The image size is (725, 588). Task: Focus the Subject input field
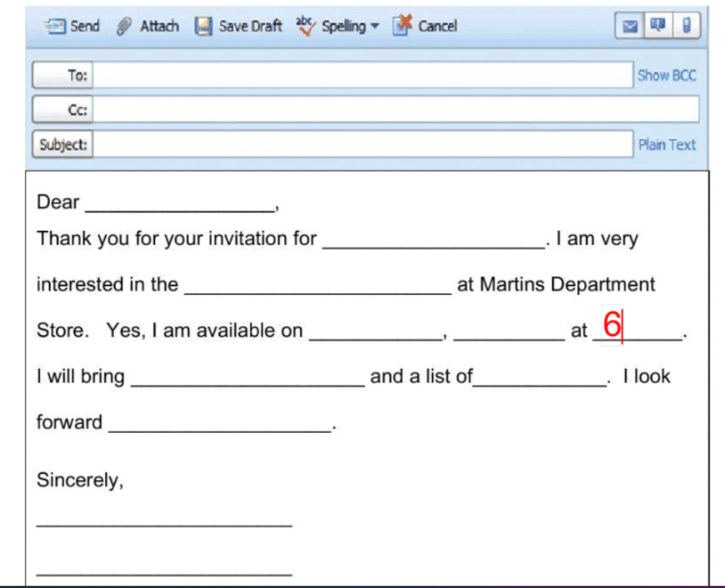[363, 145]
